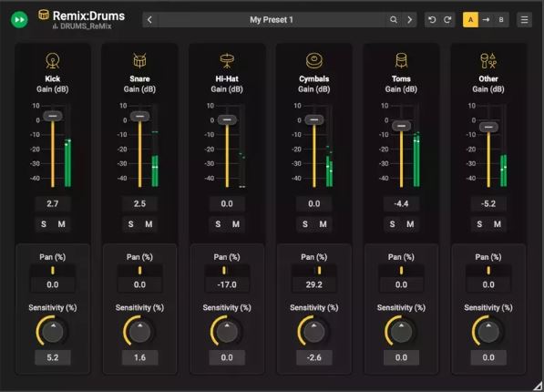This screenshot has height=392, width=544.
Task: Mute the Snare channel
Action: (149, 224)
